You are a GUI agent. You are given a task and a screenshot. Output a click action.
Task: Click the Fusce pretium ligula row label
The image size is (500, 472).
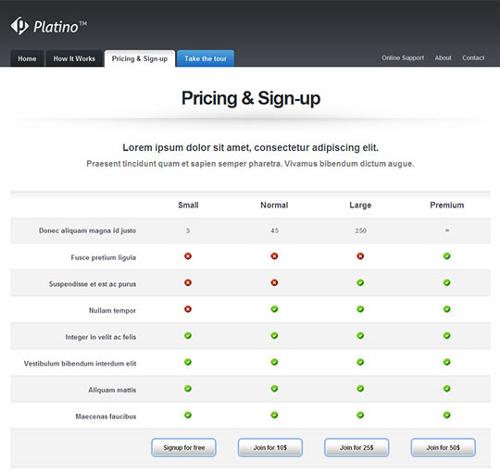(103, 257)
